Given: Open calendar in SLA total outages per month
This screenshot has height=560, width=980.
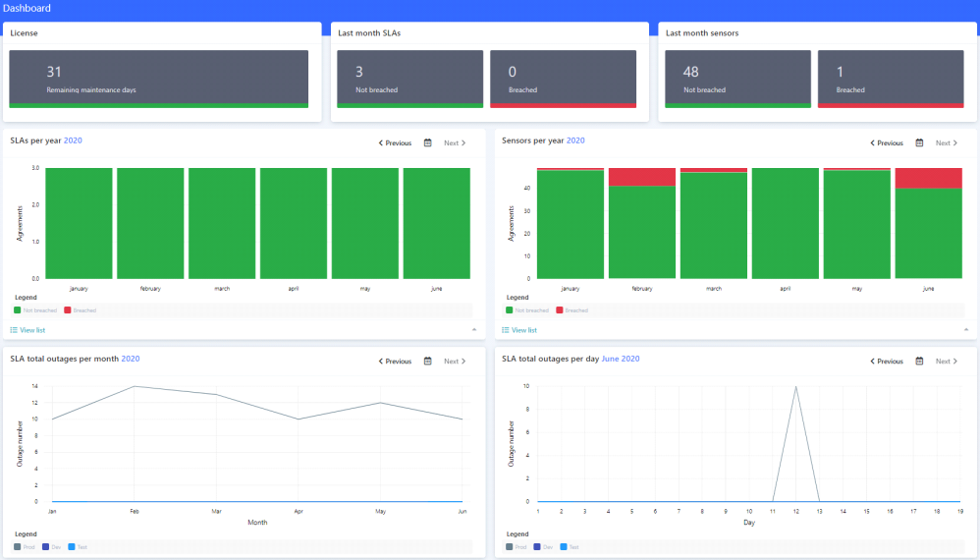Looking at the screenshot, I should (x=427, y=362).
